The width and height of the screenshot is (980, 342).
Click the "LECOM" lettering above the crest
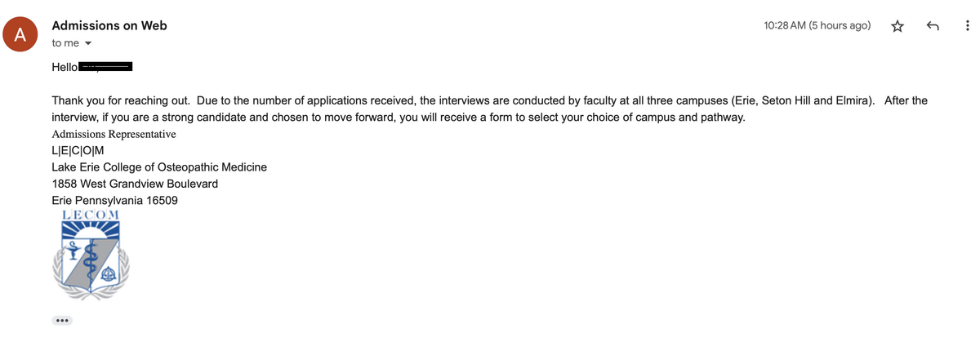tap(91, 215)
